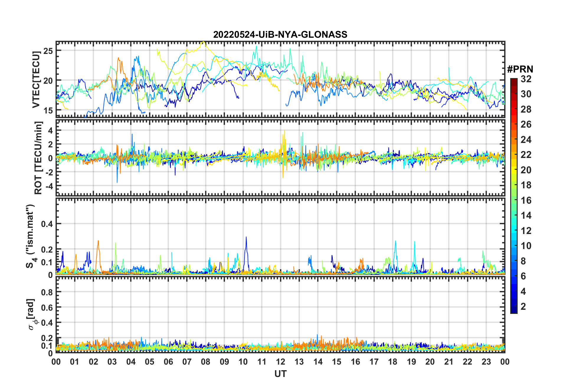Click the PRN colorbar gradient strip
This screenshot has height=392, width=561.
coord(514,196)
